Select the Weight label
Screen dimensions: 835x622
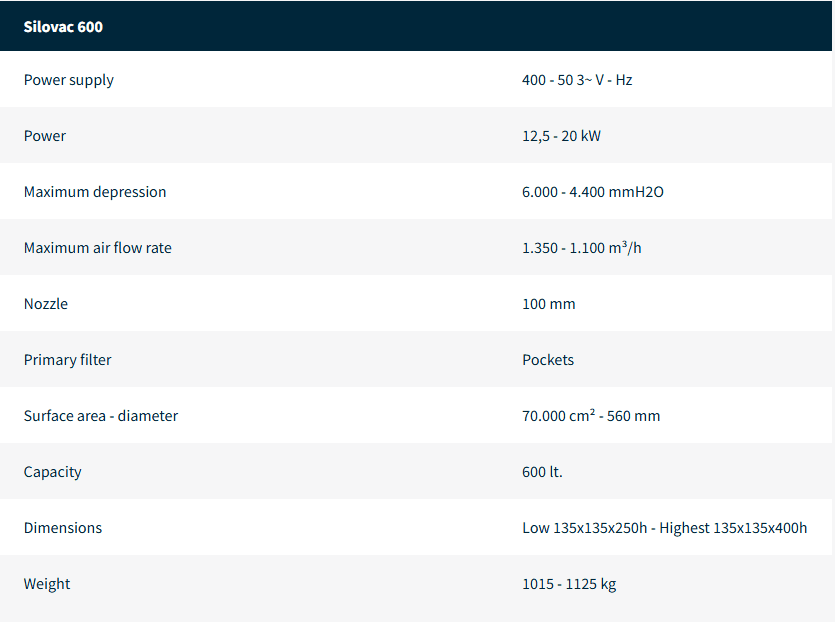pyautogui.click(x=47, y=584)
